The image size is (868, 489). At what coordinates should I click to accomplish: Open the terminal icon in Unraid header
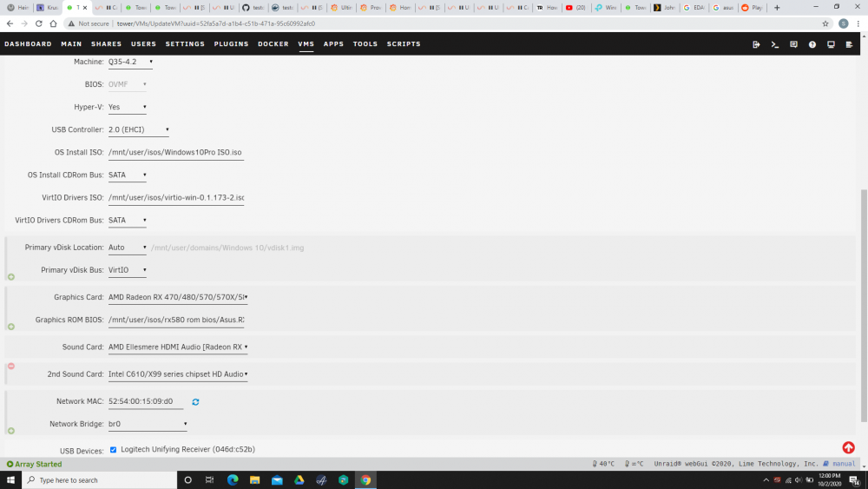[775, 44]
